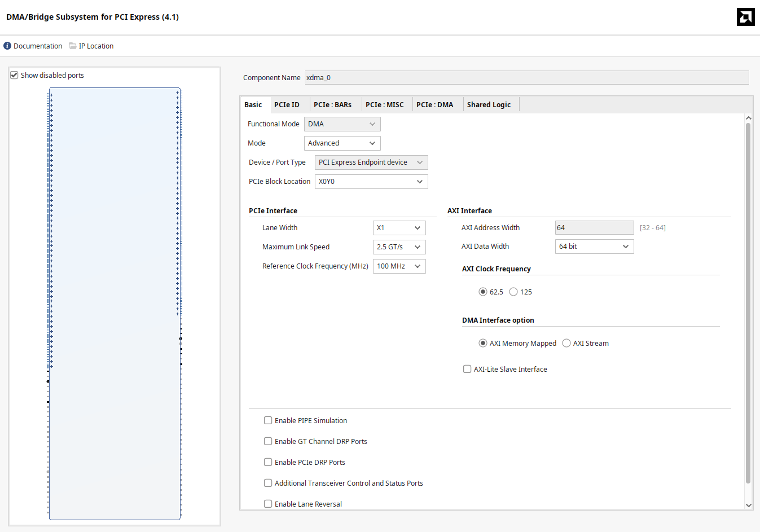
Task: Switch to Shared Logic tab
Action: (489, 105)
